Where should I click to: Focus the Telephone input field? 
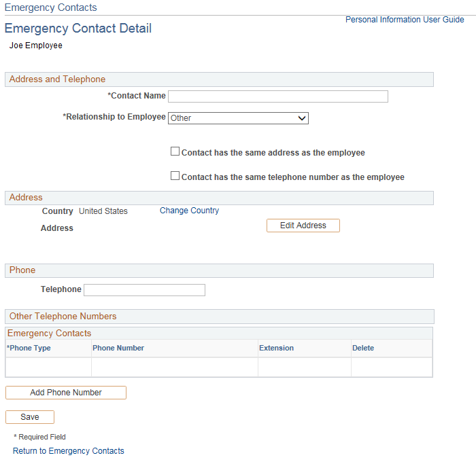coord(143,290)
